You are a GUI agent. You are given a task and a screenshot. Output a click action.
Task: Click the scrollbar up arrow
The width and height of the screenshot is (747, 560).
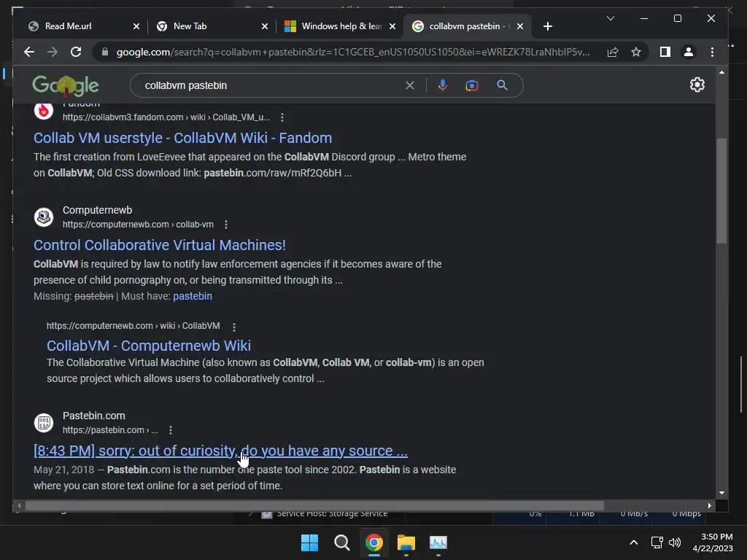721,72
